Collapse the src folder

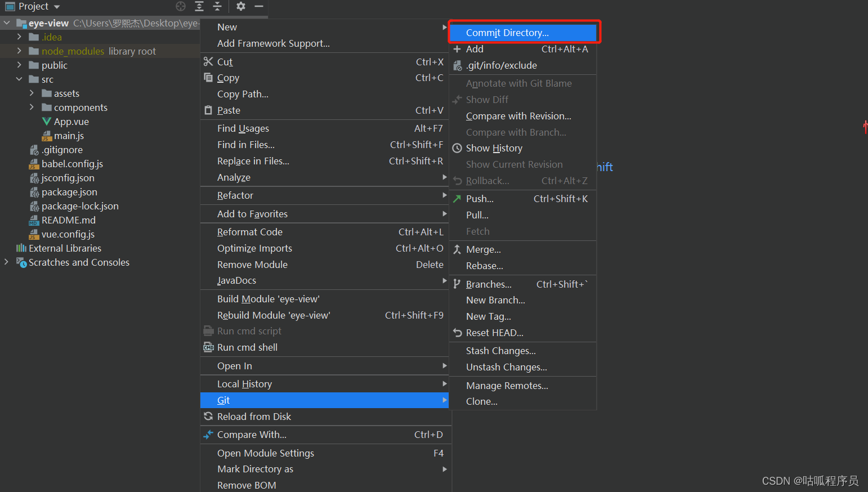point(19,79)
